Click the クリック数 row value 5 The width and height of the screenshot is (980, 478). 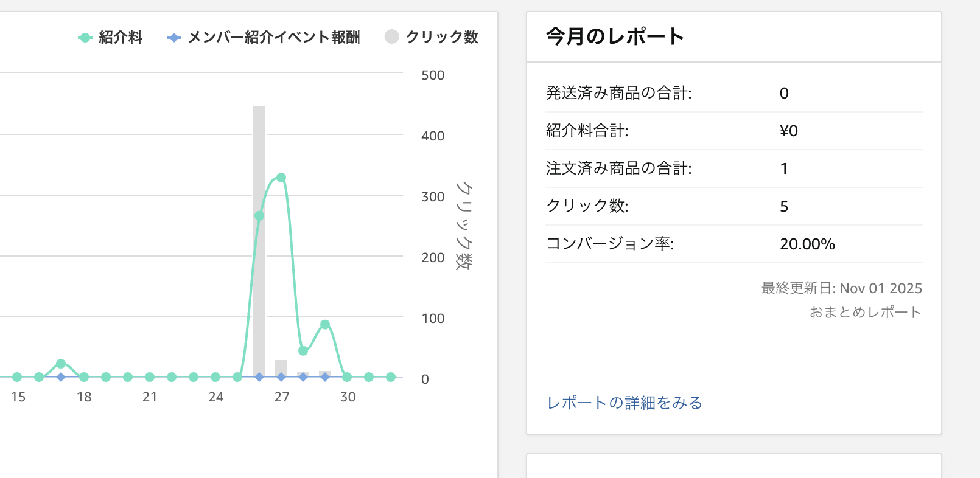784,206
